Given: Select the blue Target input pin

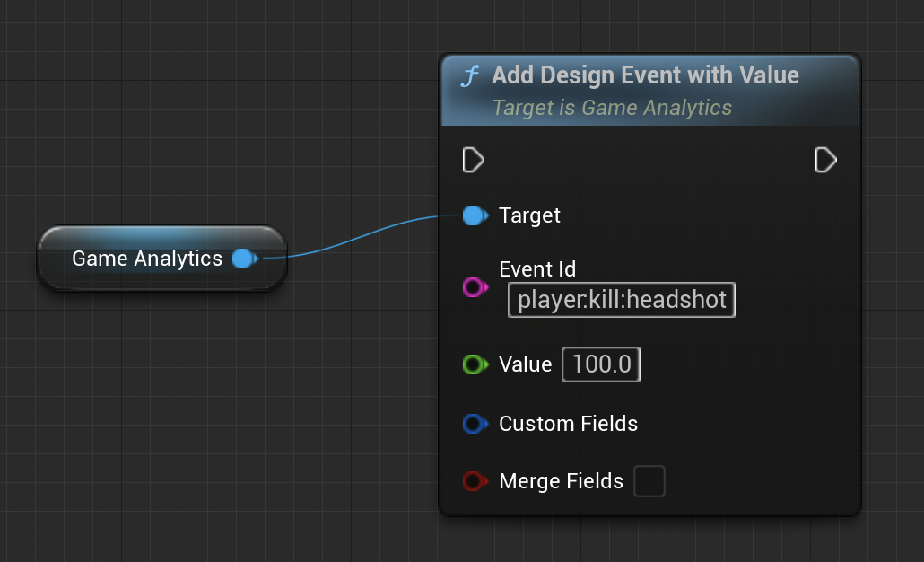Looking at the screenshot, I should pyautogui.click(x=474, y=215).
